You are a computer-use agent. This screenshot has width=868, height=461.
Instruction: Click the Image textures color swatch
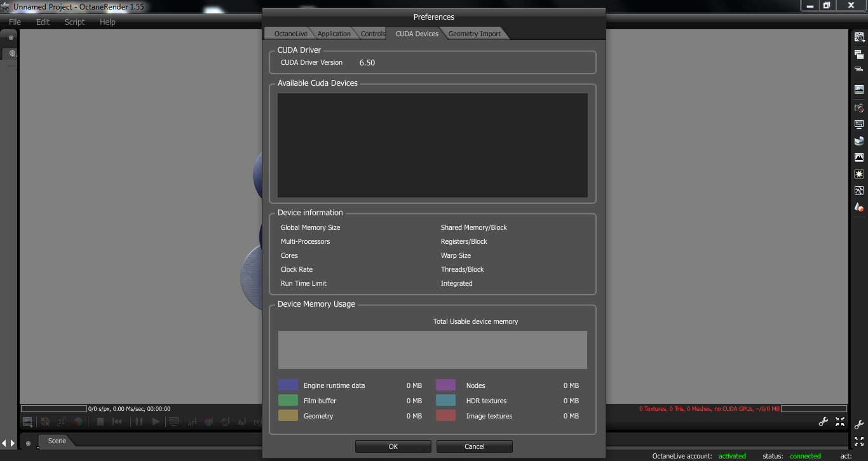tap(445, 415)
